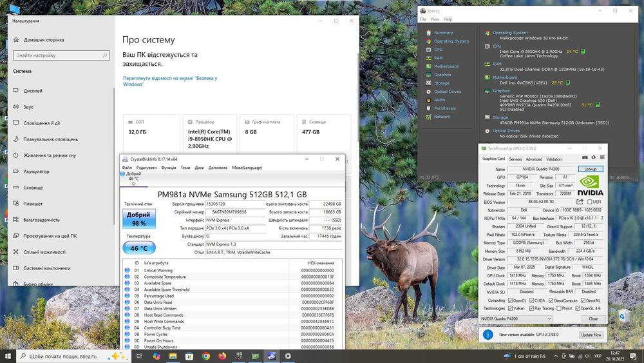Click the Добрий 98 % health status button
644x363 pixels.
coord(139,219)
